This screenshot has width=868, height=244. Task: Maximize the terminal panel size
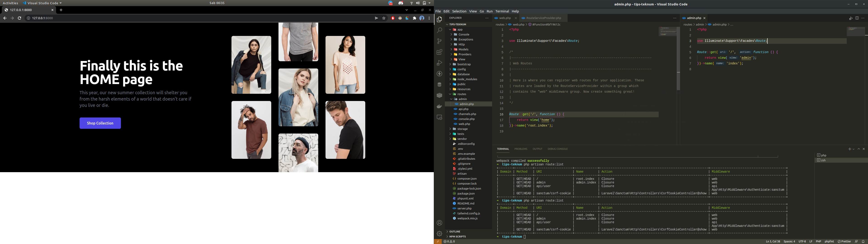coord(859,149)
